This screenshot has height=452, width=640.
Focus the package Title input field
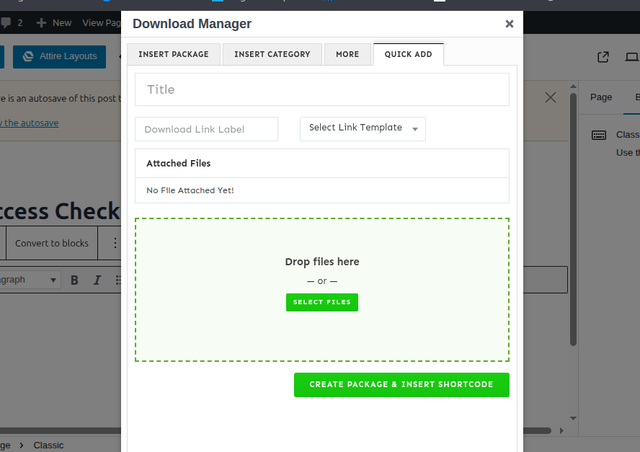click(321, 89)
